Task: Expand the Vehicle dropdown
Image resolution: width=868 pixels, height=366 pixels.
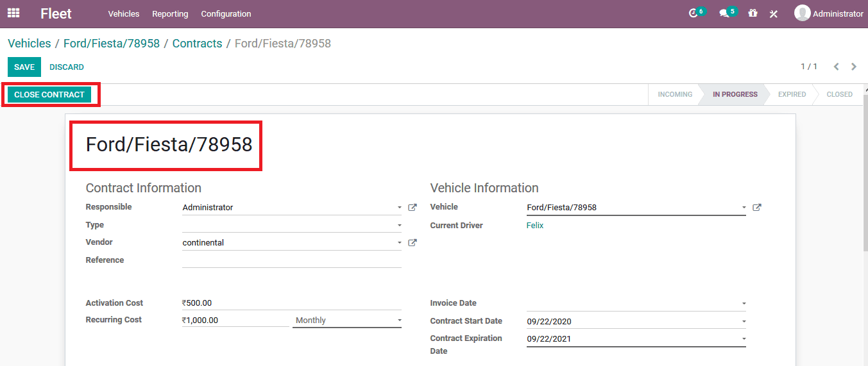Action: [x=744, y=208]
